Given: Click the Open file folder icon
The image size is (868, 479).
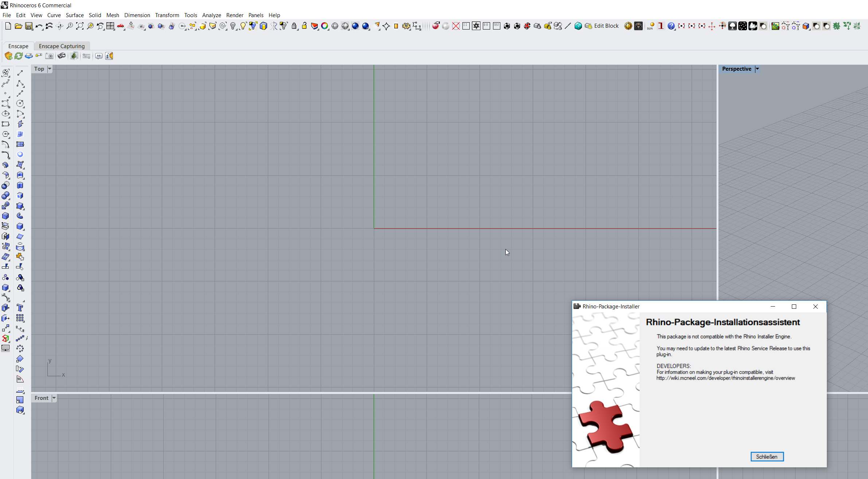Looking at the screenshot, I should point(18,26).
